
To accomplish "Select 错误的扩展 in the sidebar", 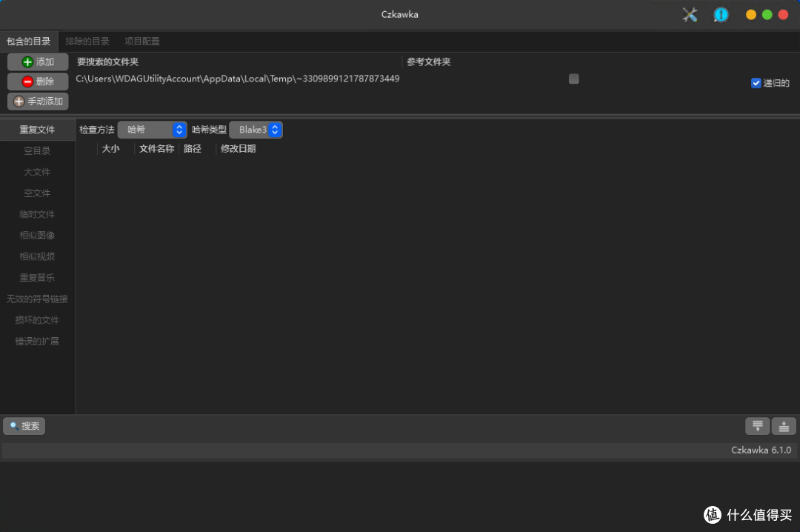I will 37,341.
